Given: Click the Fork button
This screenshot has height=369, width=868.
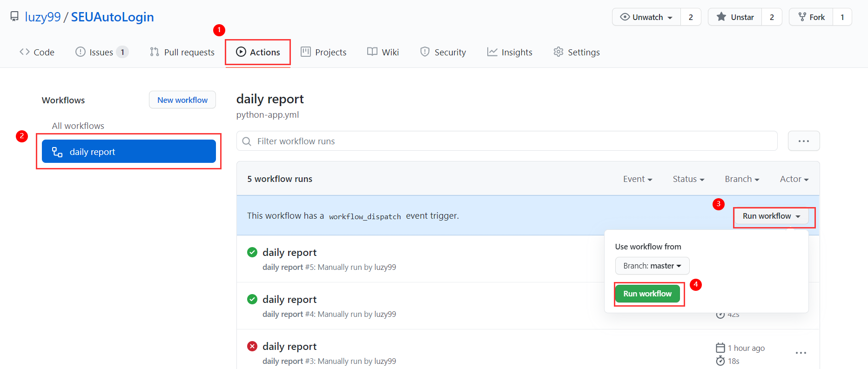Looking at the screenshot, I should tap(811, 17).
